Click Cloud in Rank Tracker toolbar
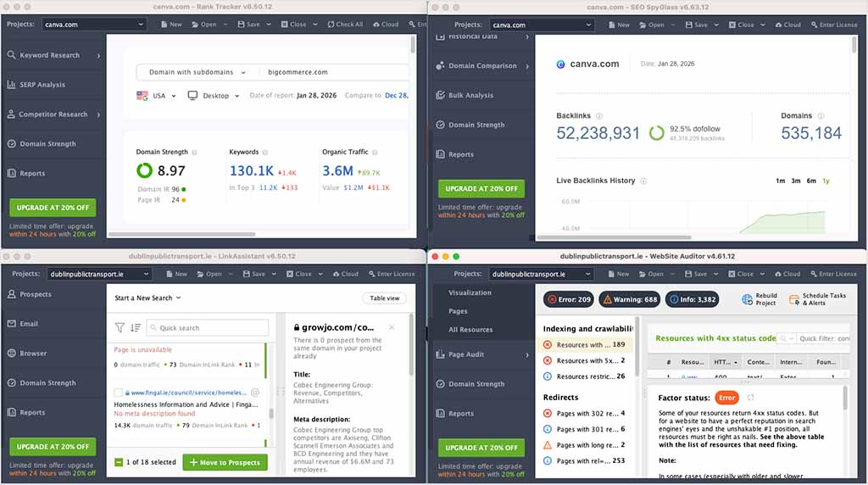Image resolution: width=868 pixels, height=485 pixels. pos(386,25)
